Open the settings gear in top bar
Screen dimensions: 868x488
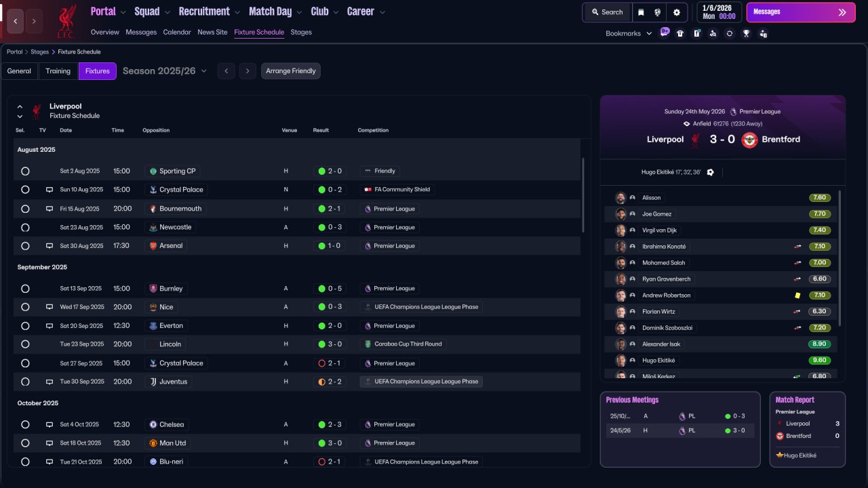pos(676,12)
